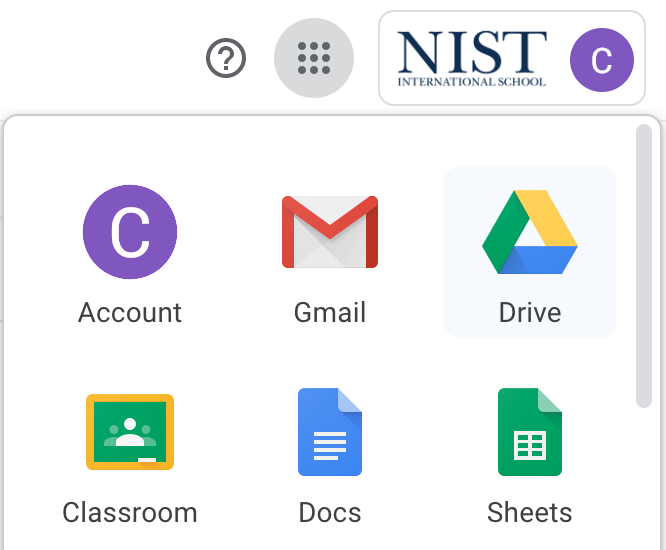Open Google Classroom chalkboard icon
The height and width of the screenshot is (550, 666).
[130, 432]
